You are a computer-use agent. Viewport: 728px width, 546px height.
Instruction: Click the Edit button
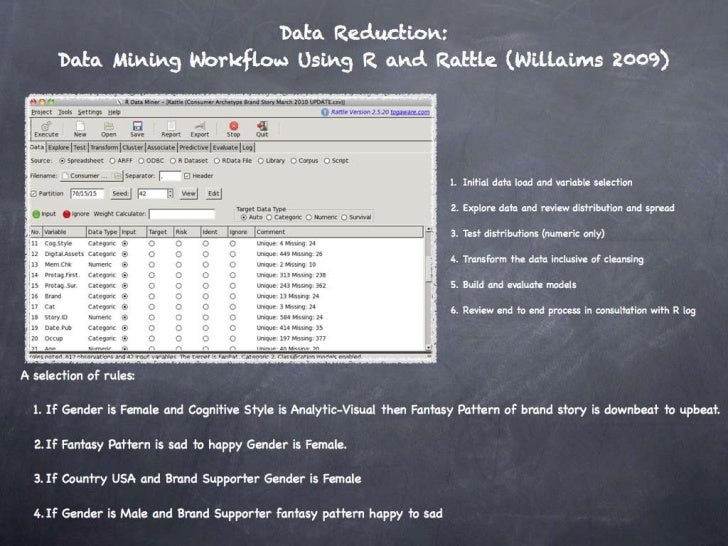214,194
